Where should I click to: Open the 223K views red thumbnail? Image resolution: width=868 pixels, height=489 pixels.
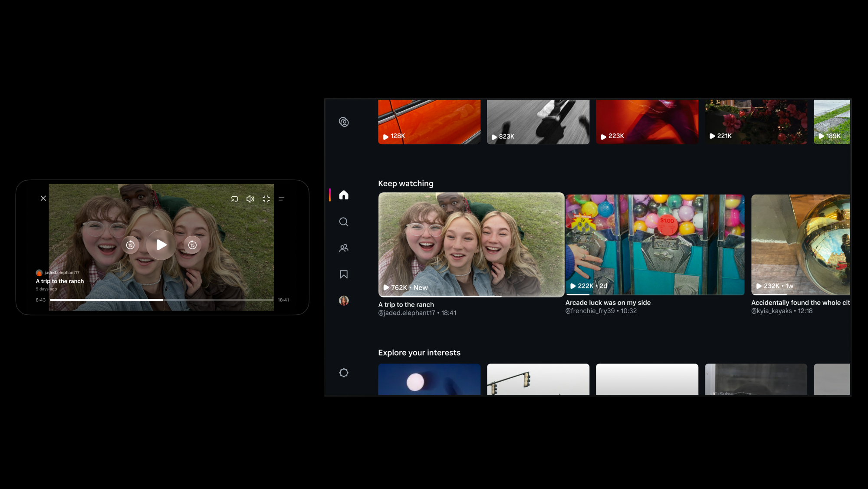point(647,122)
